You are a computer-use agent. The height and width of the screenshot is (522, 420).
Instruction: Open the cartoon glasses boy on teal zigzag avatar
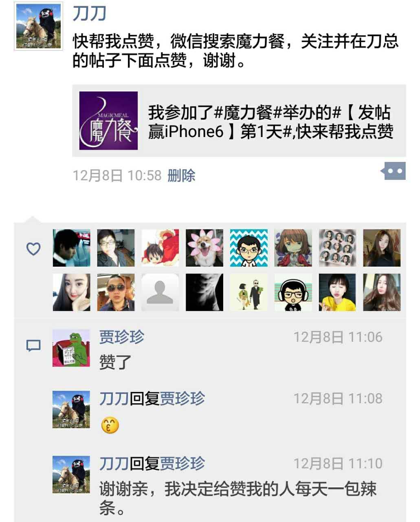tap(249, 248)
